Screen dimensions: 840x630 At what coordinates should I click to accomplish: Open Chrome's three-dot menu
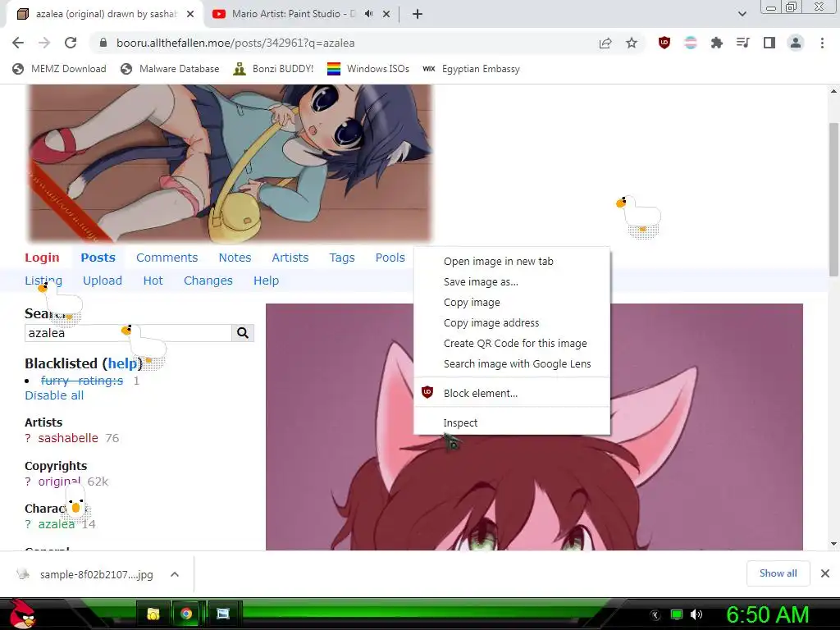tap(822, 43)
